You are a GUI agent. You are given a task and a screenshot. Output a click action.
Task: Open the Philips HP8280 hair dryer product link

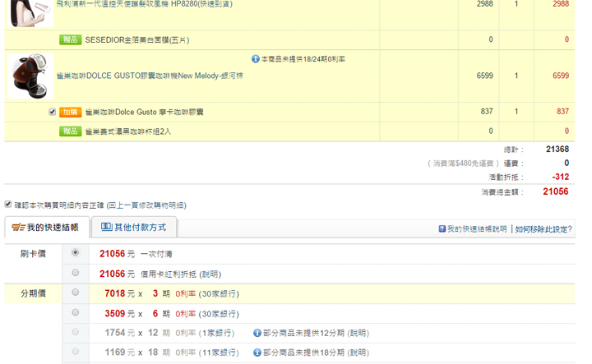tap(145, 4)
